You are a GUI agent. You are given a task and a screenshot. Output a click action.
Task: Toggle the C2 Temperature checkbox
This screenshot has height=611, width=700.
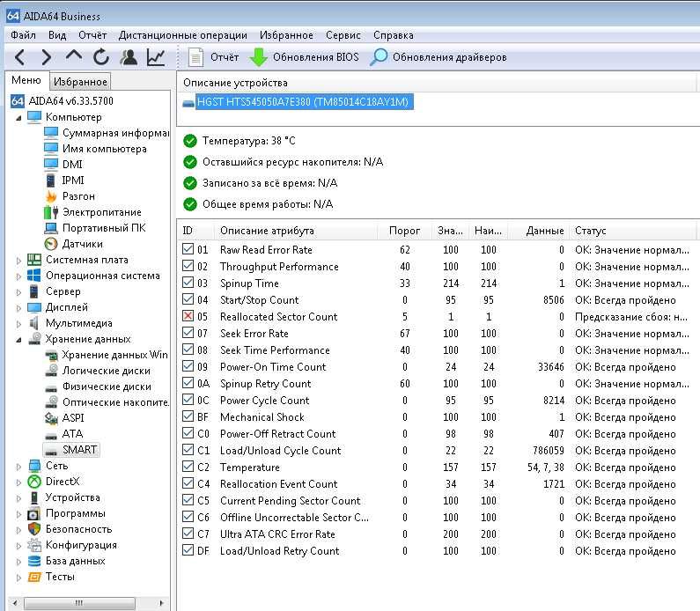coord(188,467)
